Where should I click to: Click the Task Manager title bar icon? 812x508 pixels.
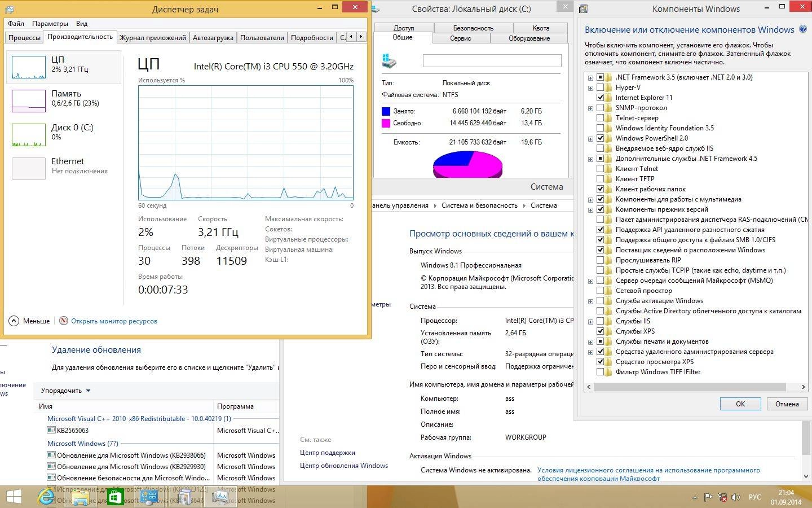coord(10,9)
